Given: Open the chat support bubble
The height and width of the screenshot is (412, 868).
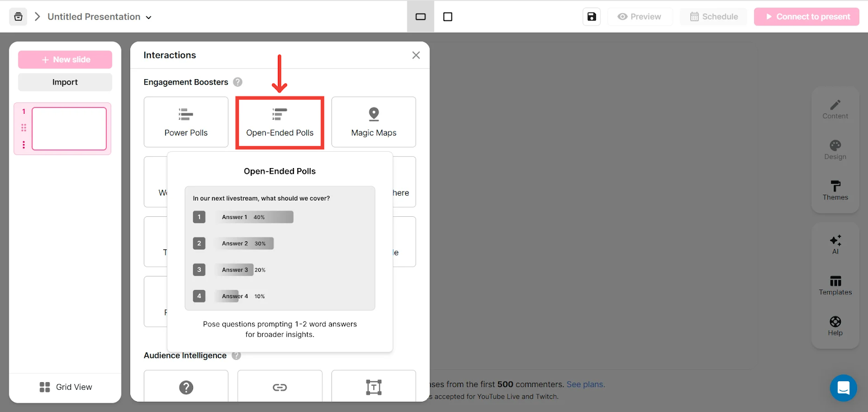Looking at the screenshot, I should pos(843,388).
